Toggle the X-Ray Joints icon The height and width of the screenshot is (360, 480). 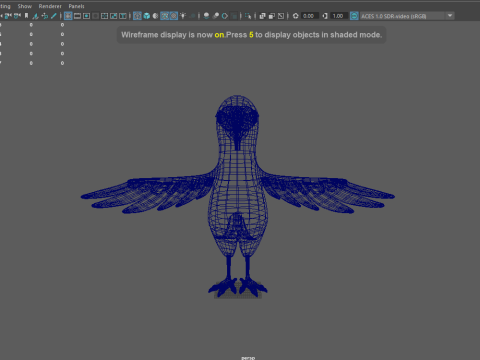tap(281, 16)
